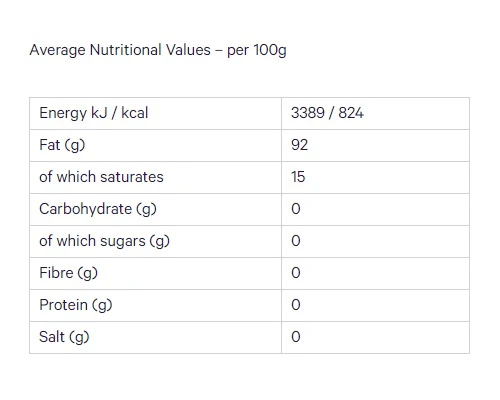Image resolution: width=500 pixels, height=400 pixels.
Task: Click the 824 kcal number
Action: (x=351, y=113)
